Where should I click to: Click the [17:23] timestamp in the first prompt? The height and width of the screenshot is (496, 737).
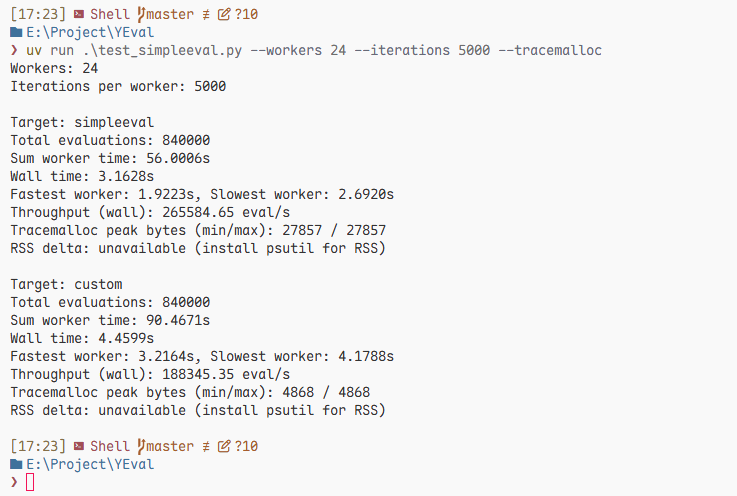[38, 15]
